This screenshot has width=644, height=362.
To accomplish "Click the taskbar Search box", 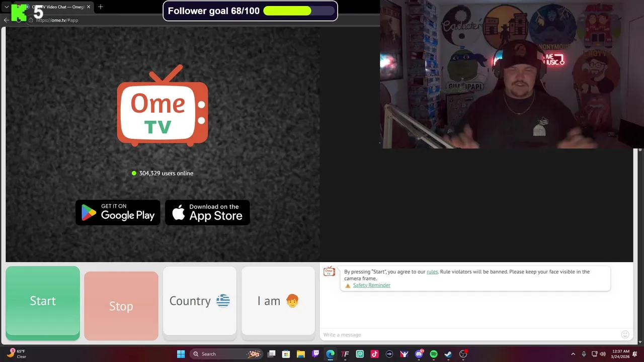I will [226, 354].
